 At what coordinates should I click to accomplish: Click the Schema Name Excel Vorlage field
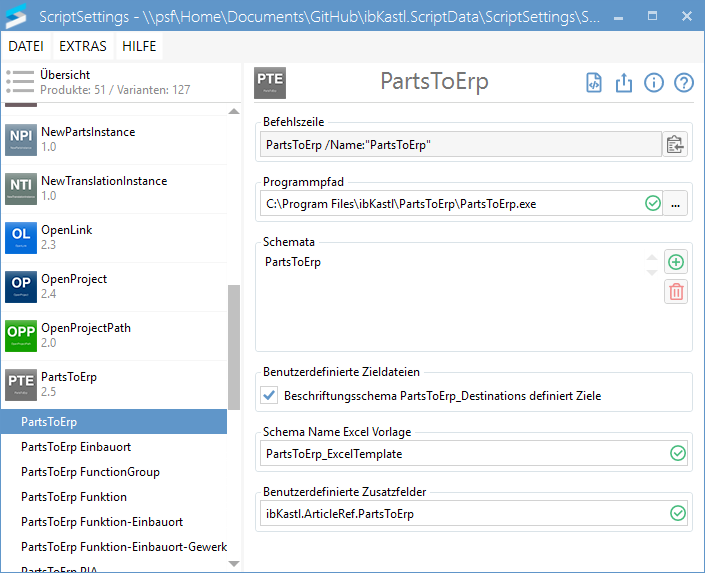460,454
